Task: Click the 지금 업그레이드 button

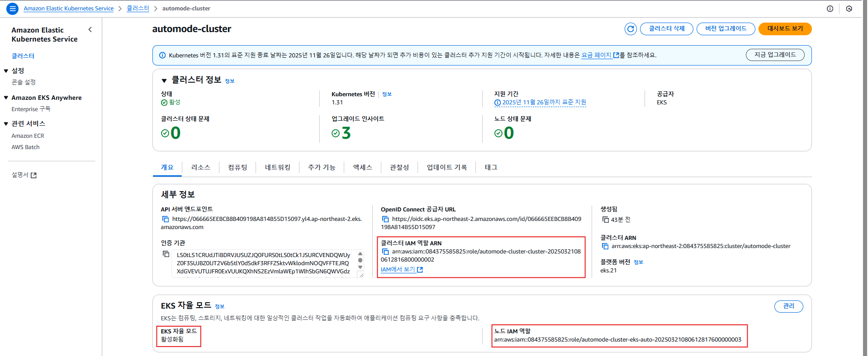Action: [775, 55]
